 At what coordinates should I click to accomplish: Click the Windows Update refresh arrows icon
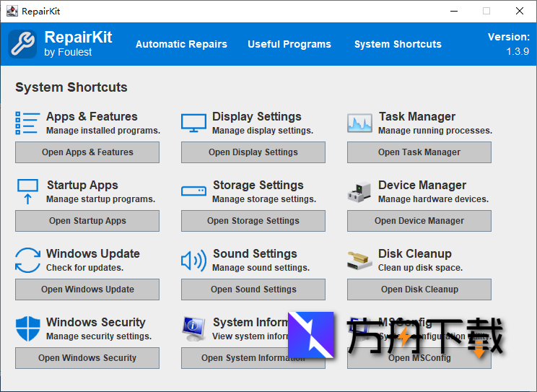tap(27, 260)
